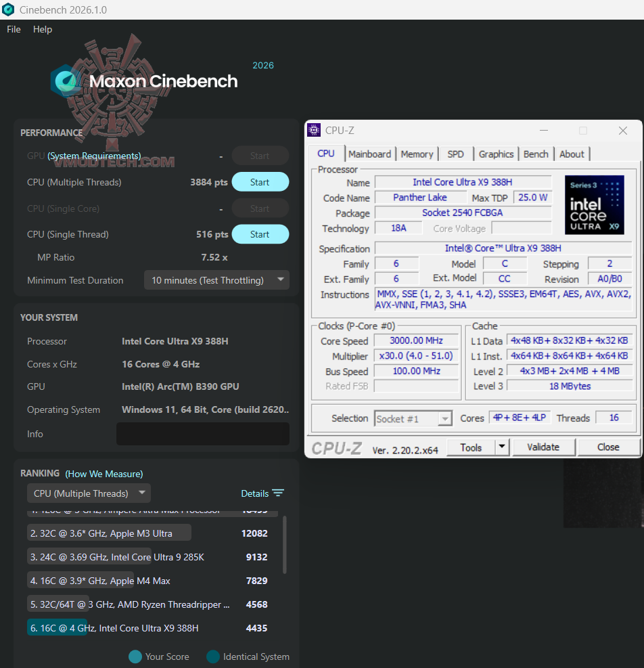Image resolution: width=644 pixels, height=668 pixels.
Task: Open the Bench tab in CPU-Z
Action: coord(536,154)
